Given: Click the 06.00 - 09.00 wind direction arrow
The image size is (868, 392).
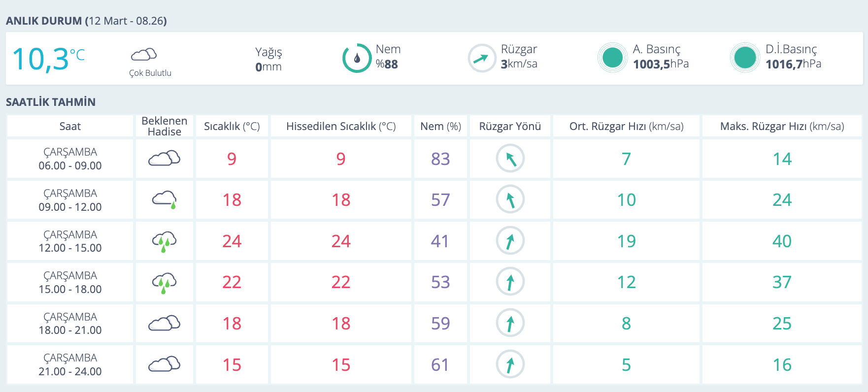Looking at the screenshot, I should (510, 159).
